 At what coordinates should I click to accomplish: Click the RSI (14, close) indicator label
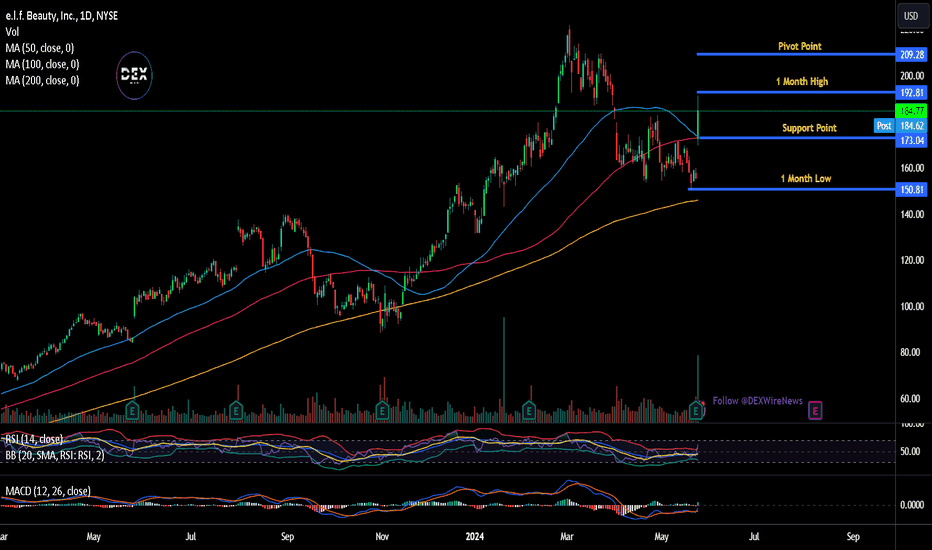(x=34, y=439)
